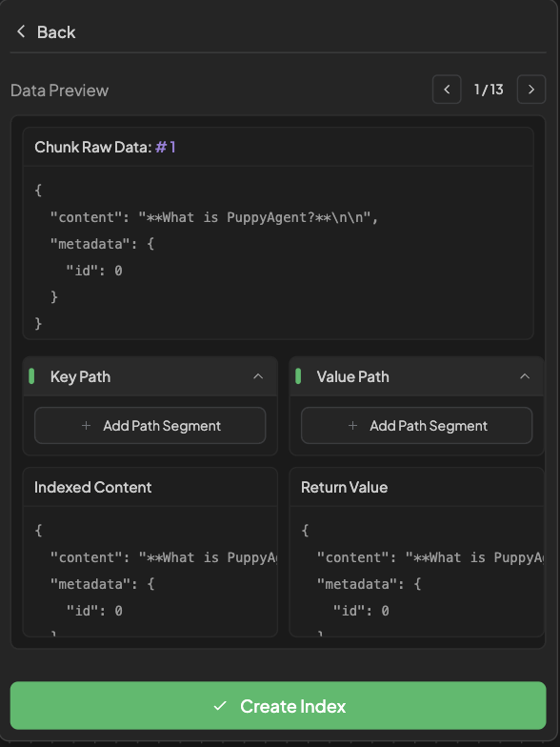Click the Chunk Raw Data #1 title
The image size is (560, 747).
coord(105,147)
